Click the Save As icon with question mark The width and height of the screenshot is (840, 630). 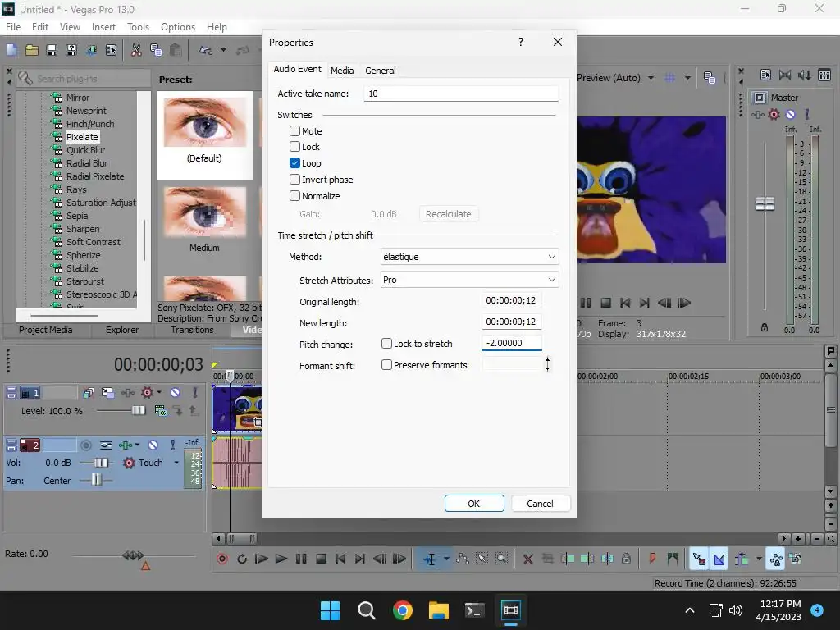(71, 50)
